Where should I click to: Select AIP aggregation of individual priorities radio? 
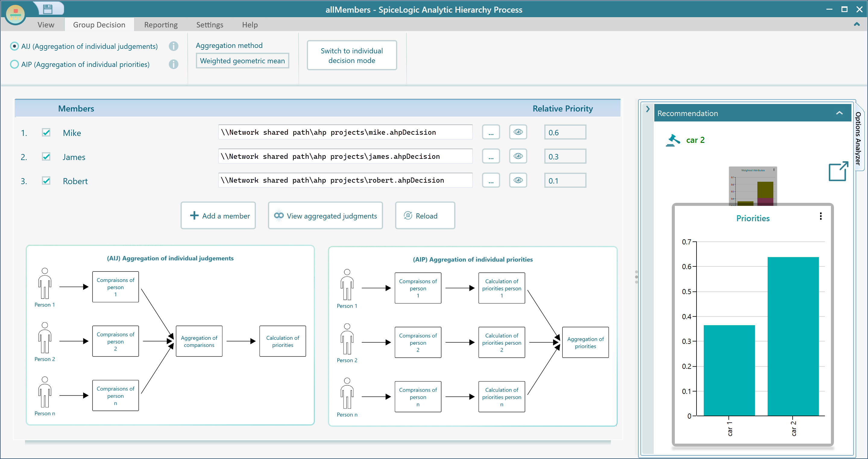[x=14, y=64]
